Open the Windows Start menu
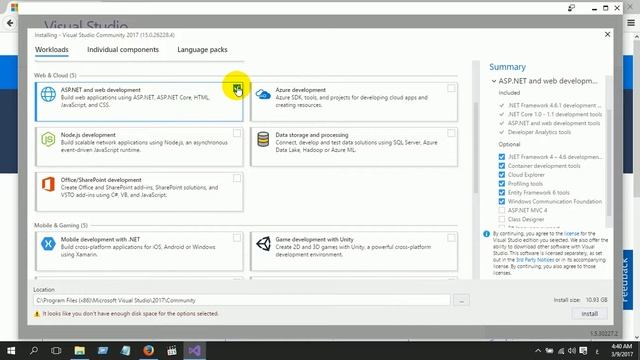Viewport: 640px width, 360px height. (x=11, y=351)
